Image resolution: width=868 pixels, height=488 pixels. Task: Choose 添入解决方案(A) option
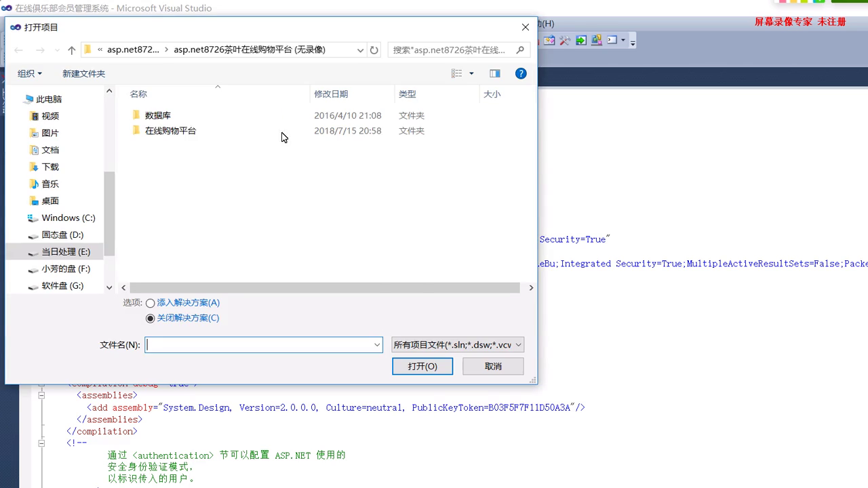point(183,303)
